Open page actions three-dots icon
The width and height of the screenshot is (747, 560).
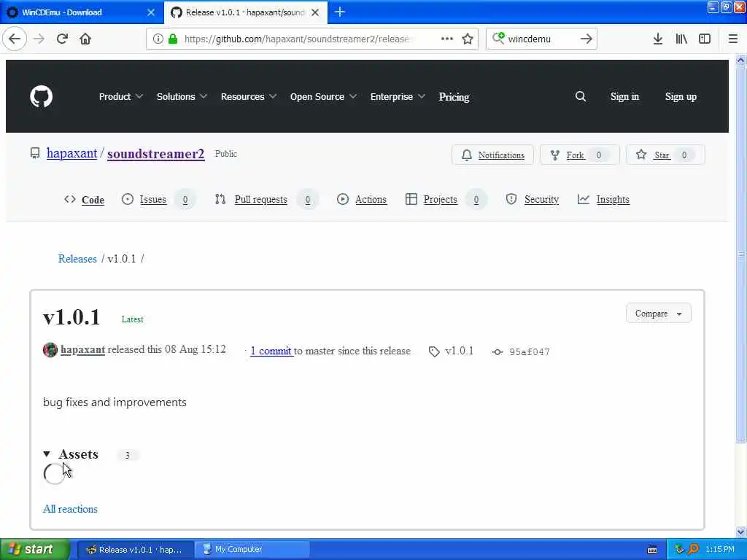447,39
